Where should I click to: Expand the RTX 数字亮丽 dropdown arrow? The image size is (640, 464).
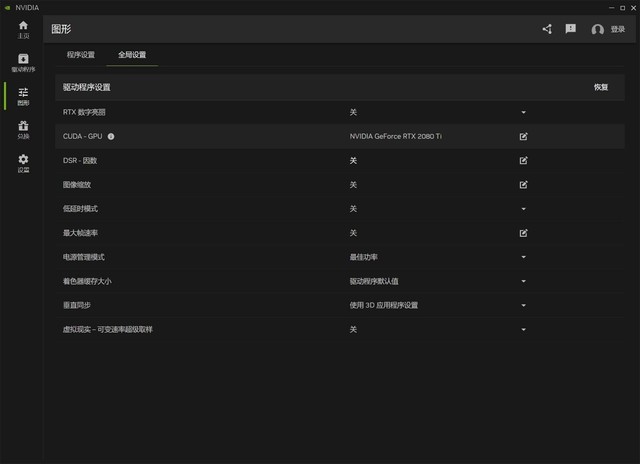point(523,112)
